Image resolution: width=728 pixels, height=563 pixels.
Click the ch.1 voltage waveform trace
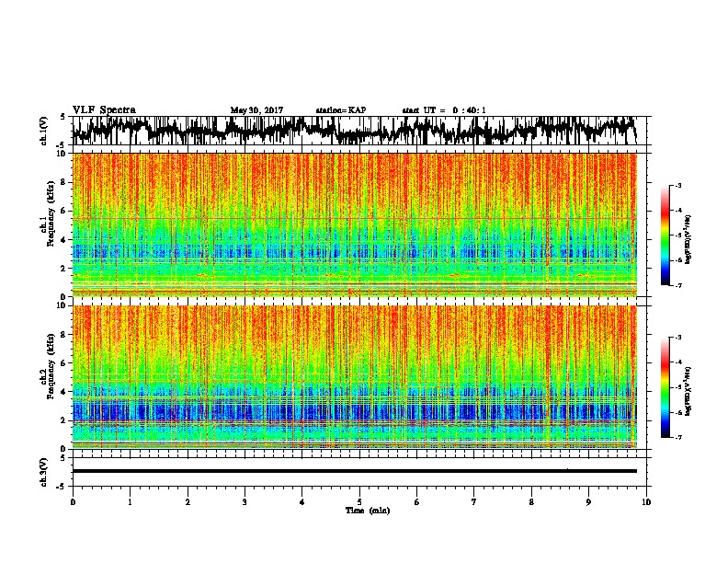tap(354, 131)
